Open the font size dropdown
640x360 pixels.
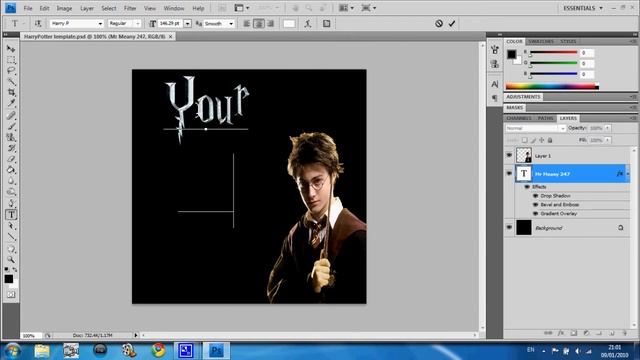click(x=187, y=24)
